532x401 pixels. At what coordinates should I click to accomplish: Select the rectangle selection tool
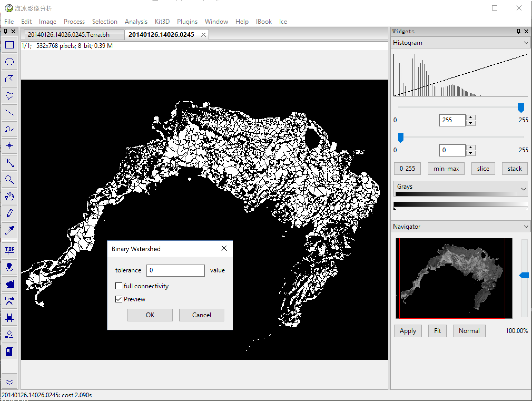9,45
